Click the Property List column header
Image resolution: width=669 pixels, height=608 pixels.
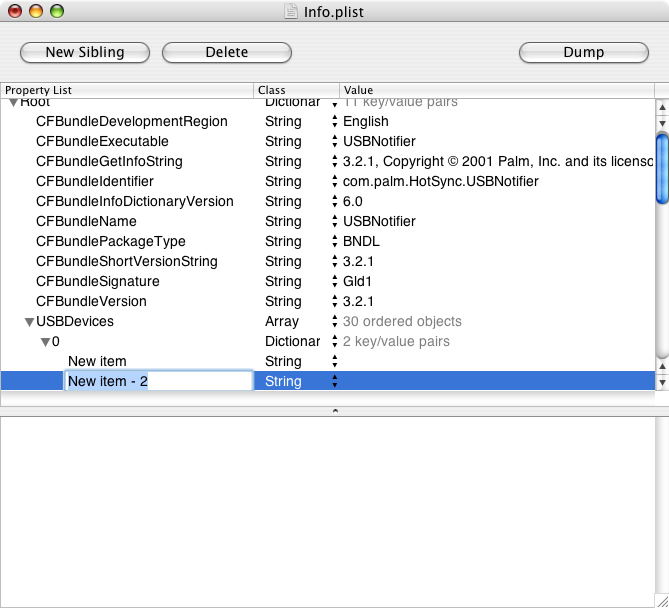click(127, 90)
